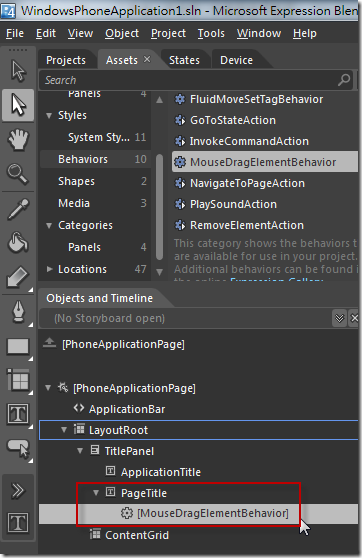Open the View menu
The image size is (362, 558).
80,33
